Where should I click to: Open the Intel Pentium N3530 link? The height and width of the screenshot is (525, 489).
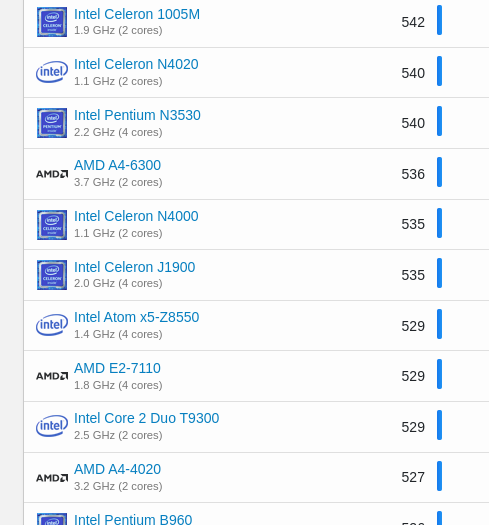(137, 115)
